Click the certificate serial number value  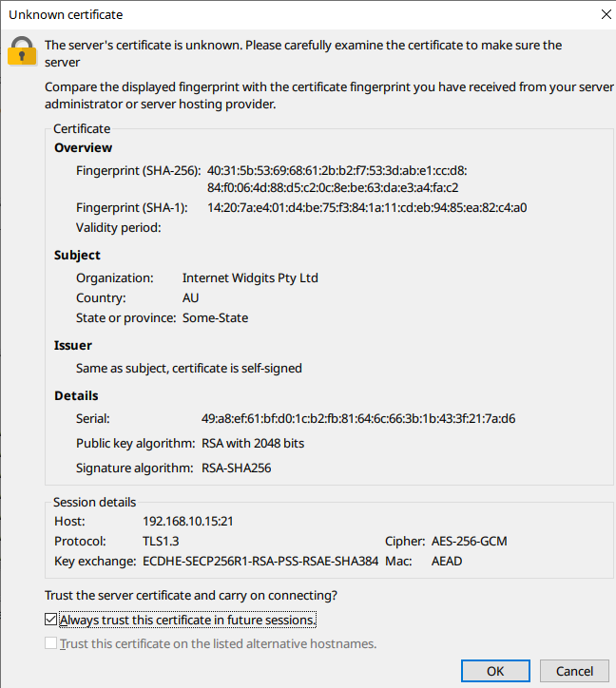click(x=358, y=418)
